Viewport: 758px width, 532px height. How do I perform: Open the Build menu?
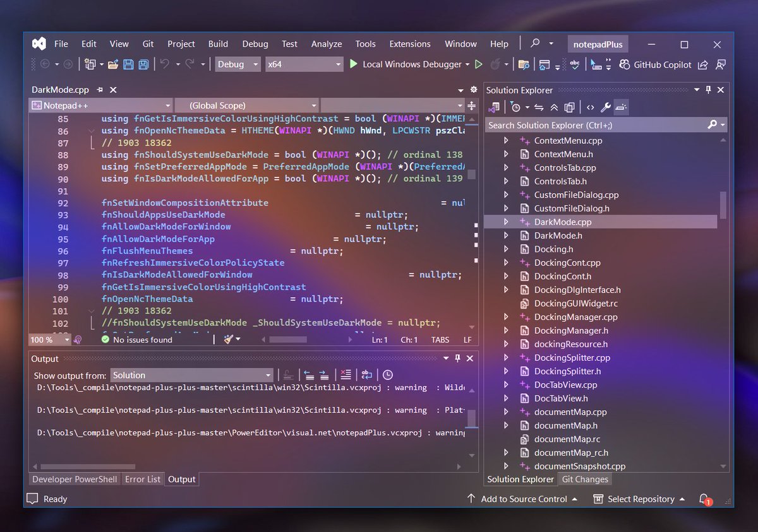218,44
